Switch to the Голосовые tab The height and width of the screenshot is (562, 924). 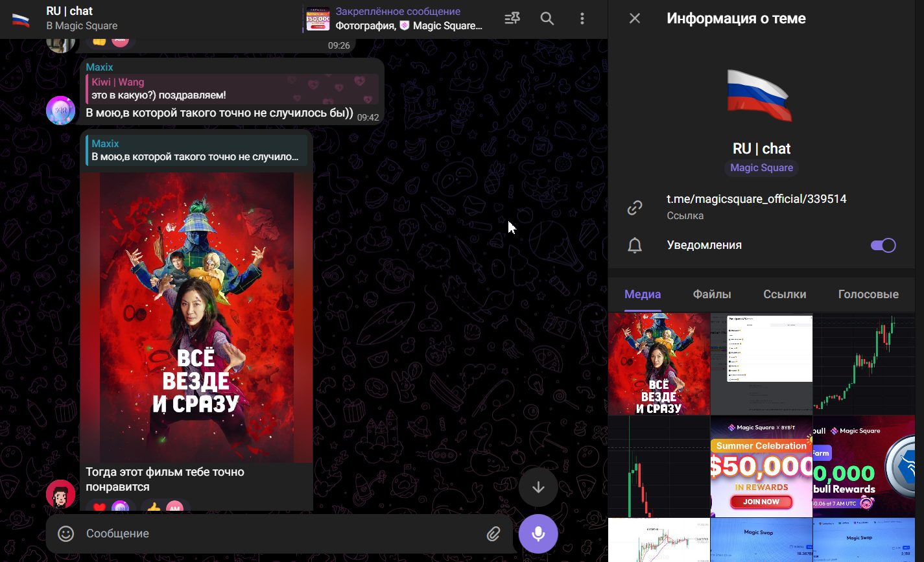(868, 294)
